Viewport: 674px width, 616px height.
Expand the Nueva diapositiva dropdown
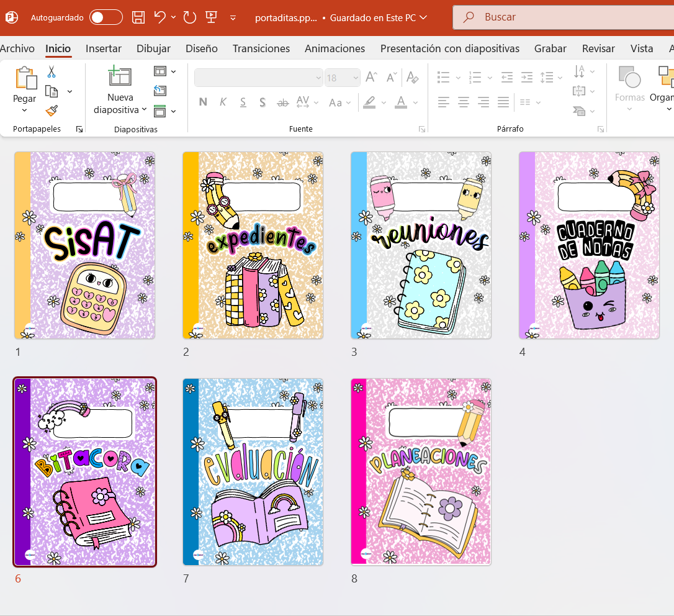coord(144,110)
